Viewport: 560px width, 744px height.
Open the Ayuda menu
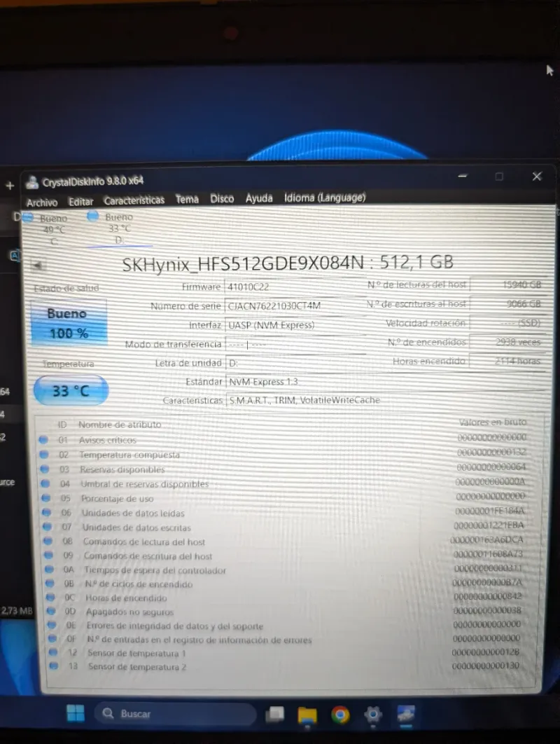pyautogui.click(x=259, y=198)
